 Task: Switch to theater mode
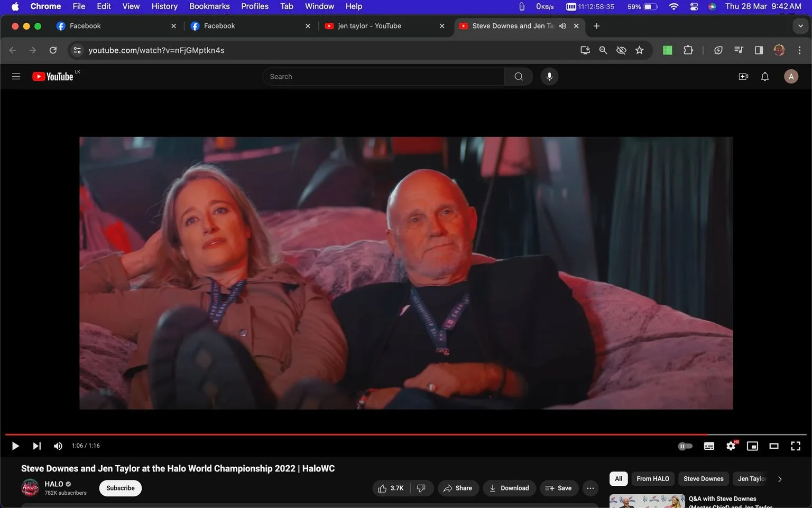click(x=774, y=446)
